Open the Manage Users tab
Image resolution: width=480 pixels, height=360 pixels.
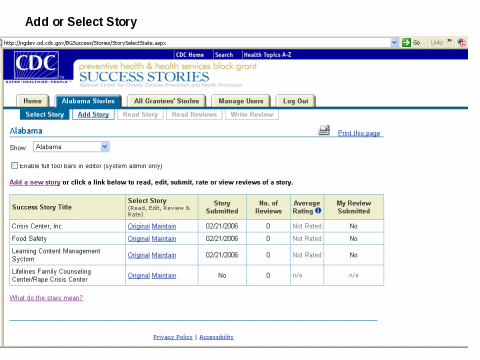coord(241,101)
